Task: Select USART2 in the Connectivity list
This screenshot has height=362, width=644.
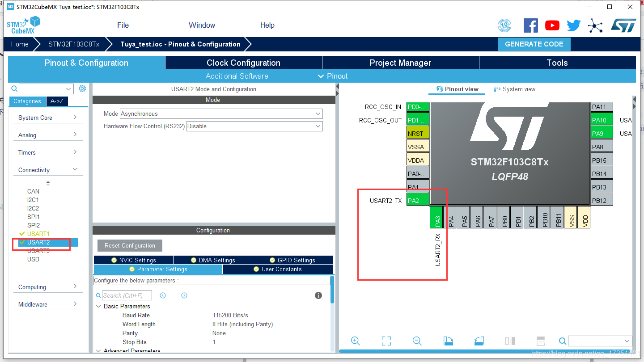Action: (x=38, y=242)
